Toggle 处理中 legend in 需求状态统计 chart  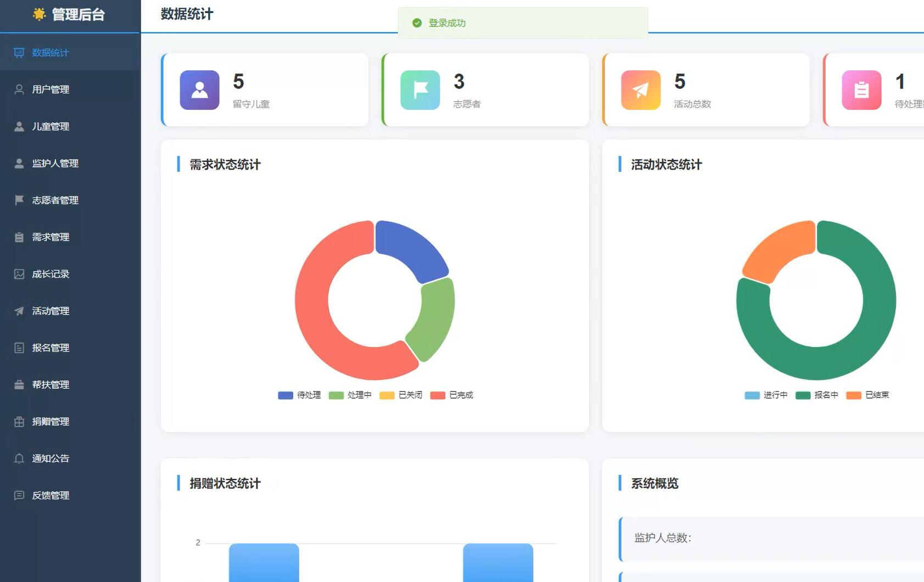click(x=350, y=395)
